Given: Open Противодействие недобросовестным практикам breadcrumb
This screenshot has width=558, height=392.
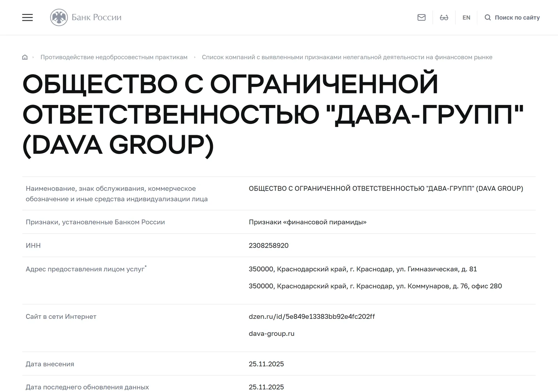Looking at the screenshot, I should [114, 57].
